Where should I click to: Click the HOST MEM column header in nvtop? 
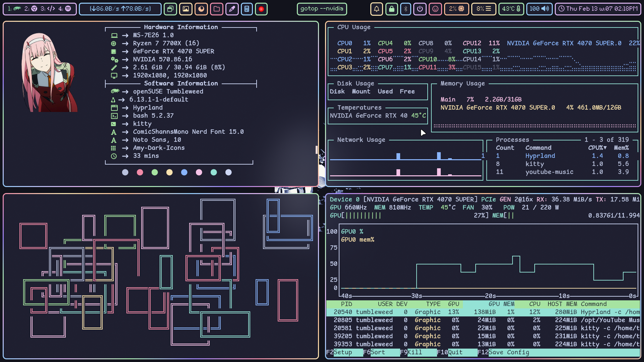pos(562,304)
